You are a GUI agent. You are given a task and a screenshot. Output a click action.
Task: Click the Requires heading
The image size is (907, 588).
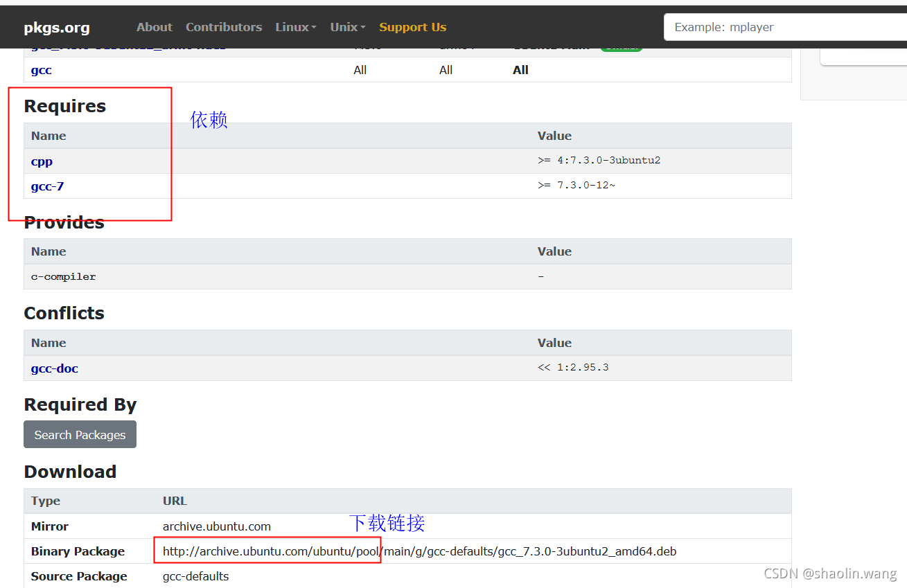click(65, 106)
